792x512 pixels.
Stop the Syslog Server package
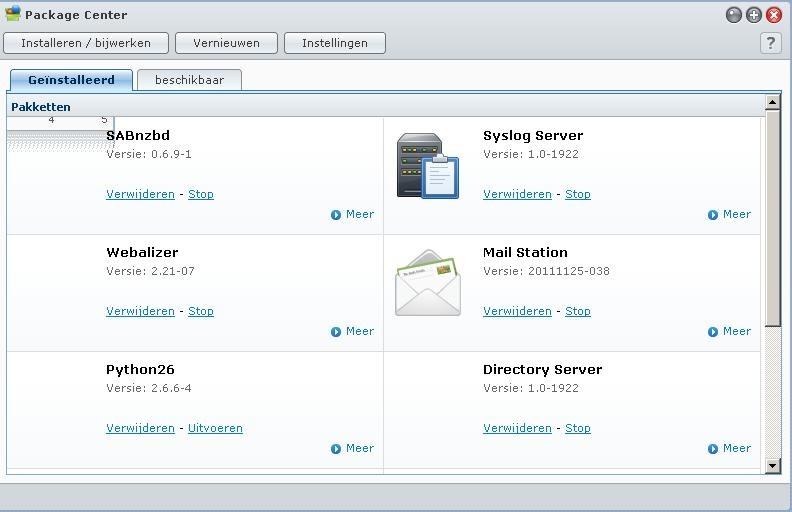click(x=578, y=194)
